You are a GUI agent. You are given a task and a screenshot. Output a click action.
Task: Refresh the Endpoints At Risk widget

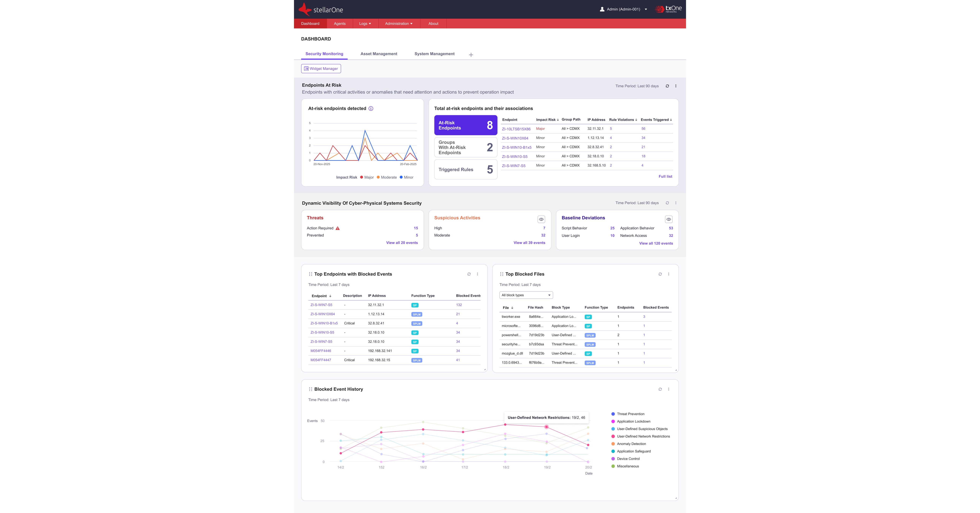tap(667, 86)
